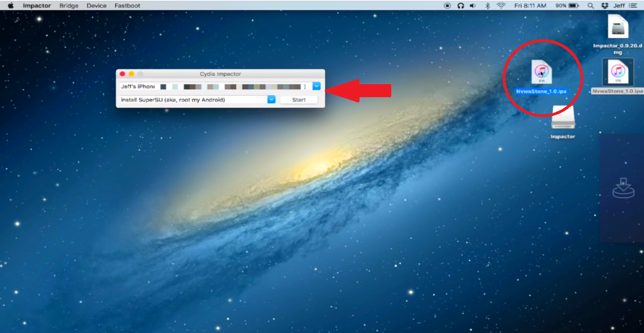Click the download tray icon at screen edge
The height and width of the screenshot is (333, 644).
coord(623,188)
